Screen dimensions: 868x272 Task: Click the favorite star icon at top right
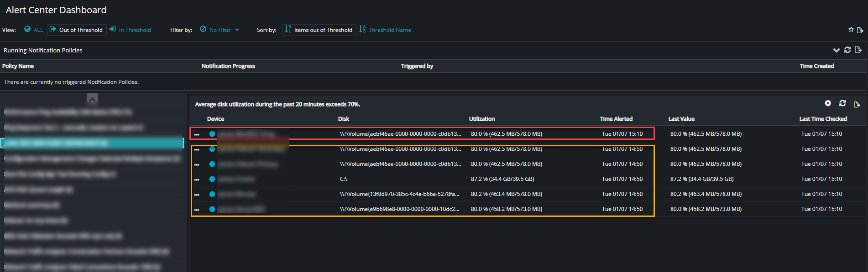pyautogui.click(x=851, y=30)
